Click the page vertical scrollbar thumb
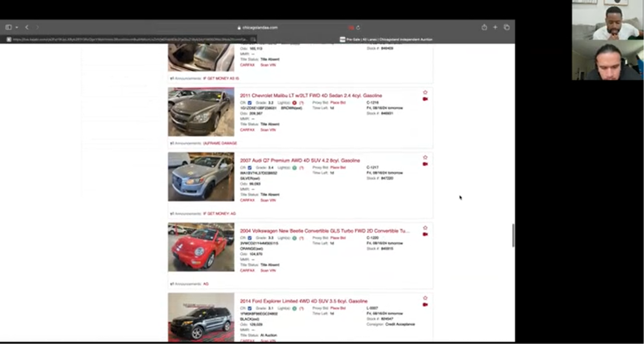The height and width of the screenshot is (344, 644). (x=513, y=235)
